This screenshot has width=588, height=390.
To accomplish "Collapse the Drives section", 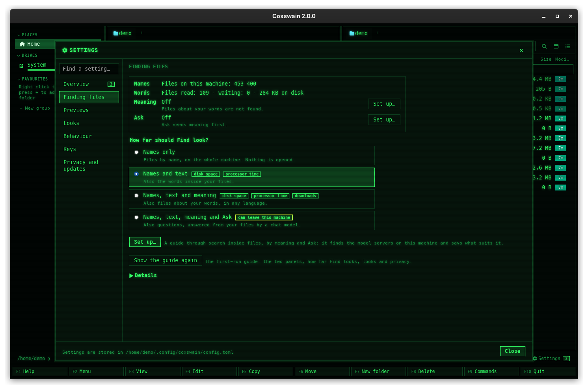I will coord(27,56).
